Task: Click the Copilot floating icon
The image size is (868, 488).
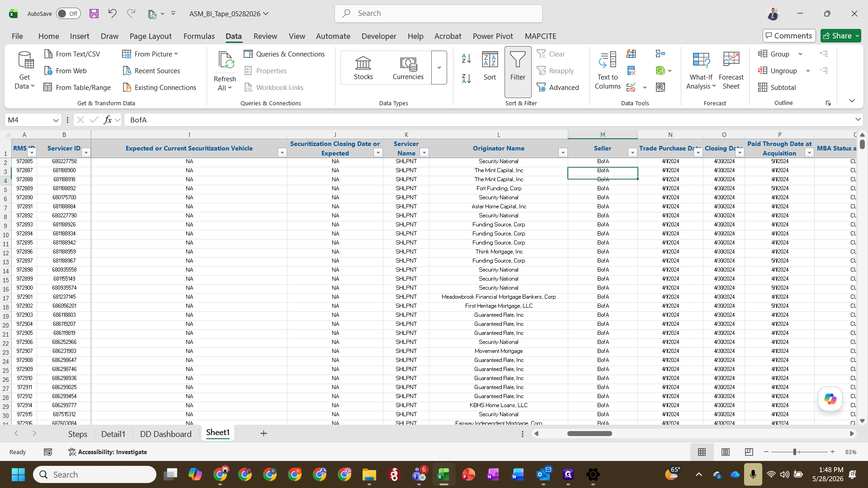Action: (830, 399)
